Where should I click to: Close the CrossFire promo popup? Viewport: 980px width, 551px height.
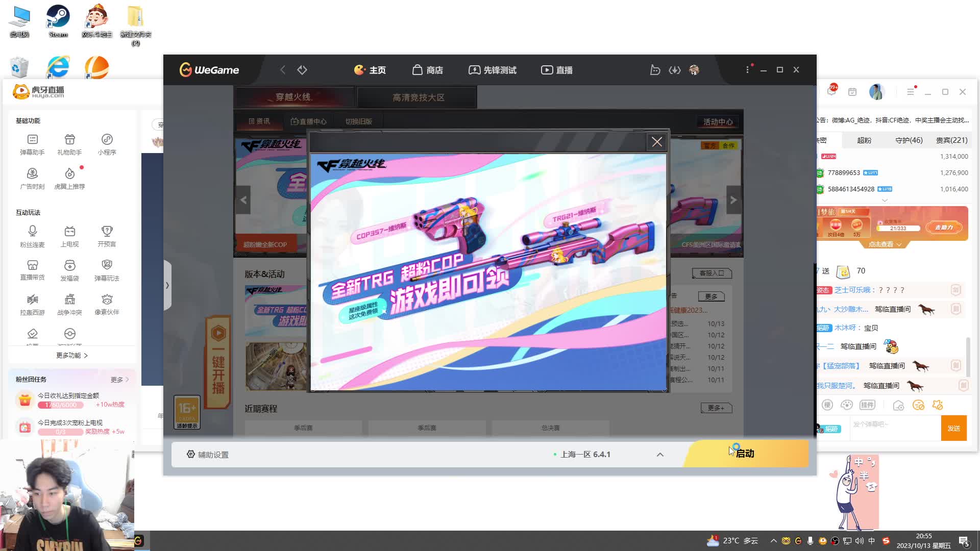click(657, 142)
